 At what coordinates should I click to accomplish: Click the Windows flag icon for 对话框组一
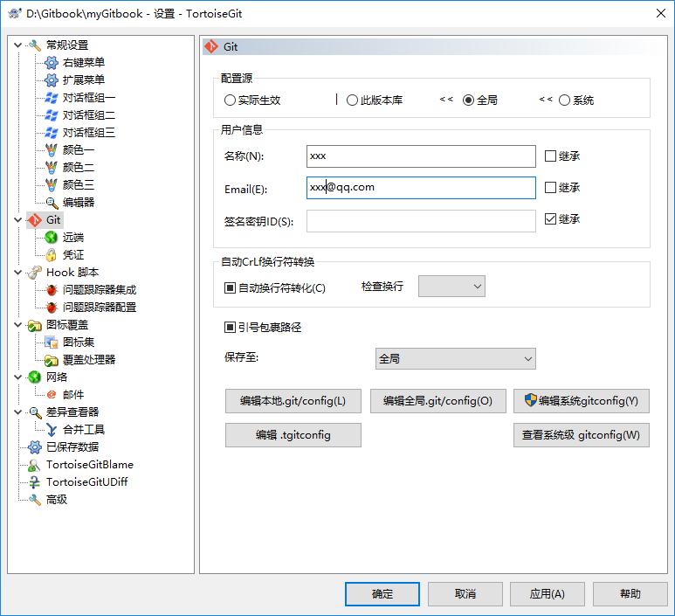pyautogui.click(x=52, y=98)
